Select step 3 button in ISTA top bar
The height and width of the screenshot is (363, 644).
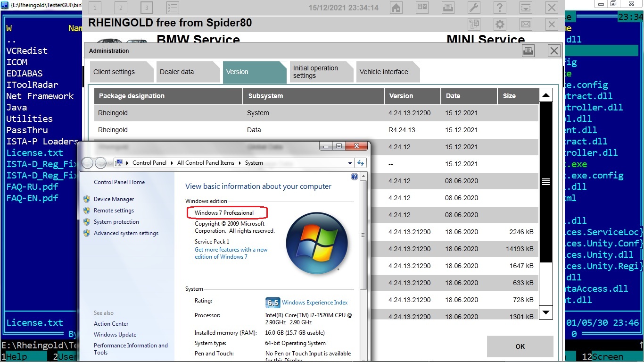click(x=147, y=8)
